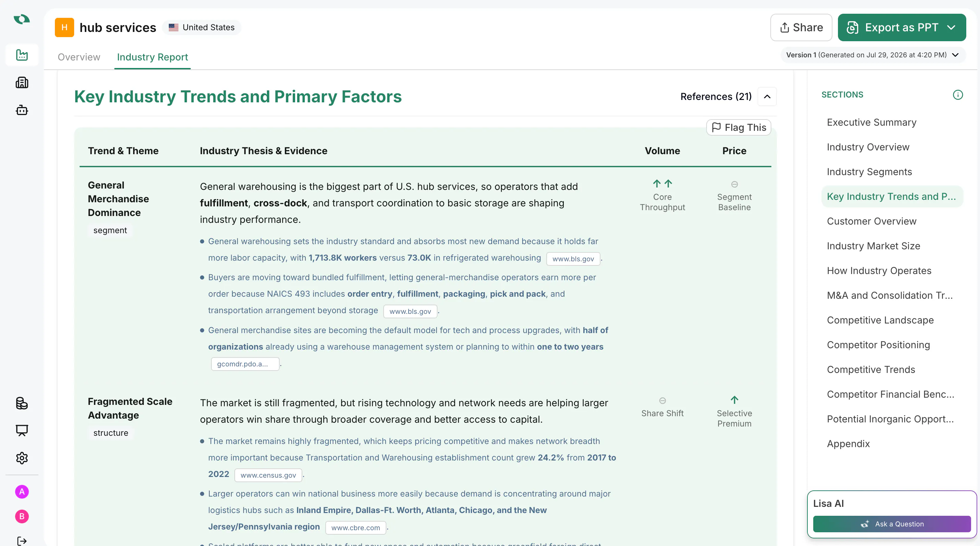
Task: Click the 'General Merchandise Dominance' trend title
Action: coord(118,199)
